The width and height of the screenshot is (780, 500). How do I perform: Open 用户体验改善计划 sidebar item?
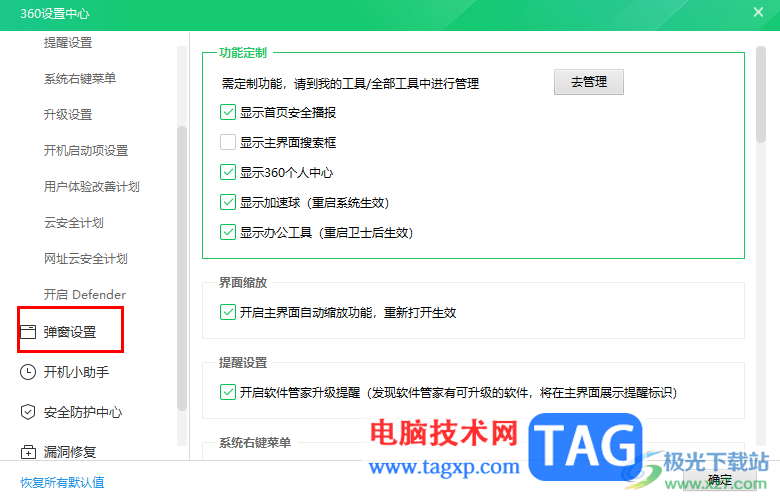[92, 187]
